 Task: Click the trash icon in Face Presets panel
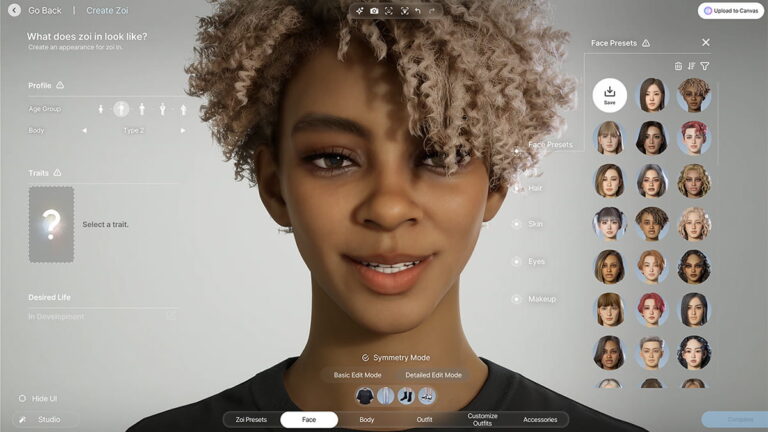tap(678, 66)
